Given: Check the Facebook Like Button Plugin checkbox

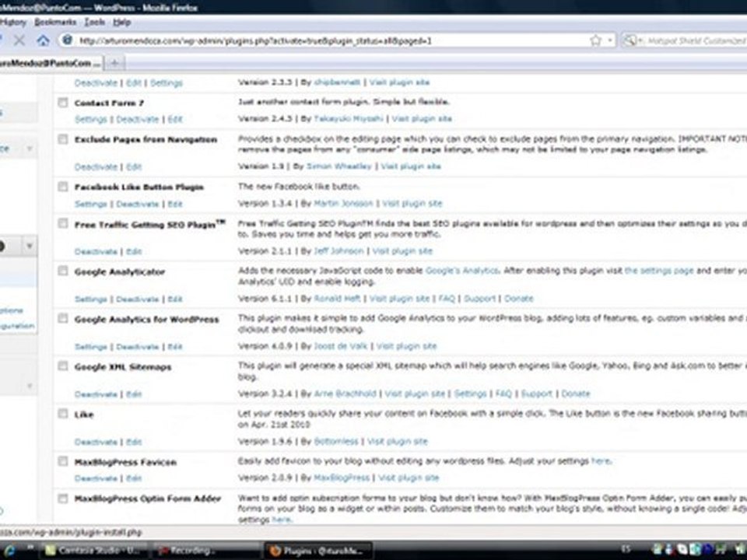Looking at the screenshot, I should coord(63,187).
